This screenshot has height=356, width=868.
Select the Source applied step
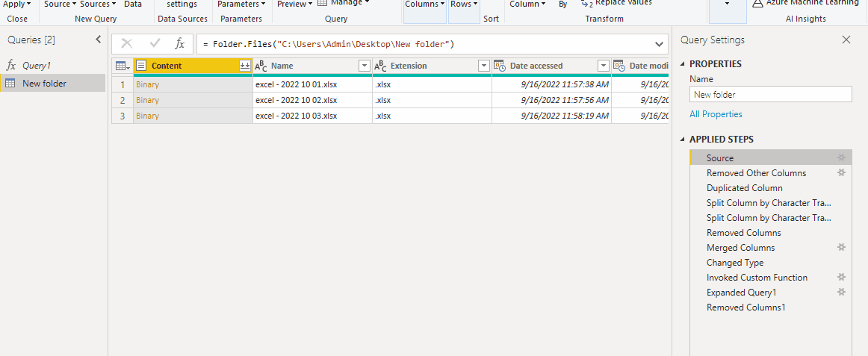pyautogui.click(x=771, y=157)
